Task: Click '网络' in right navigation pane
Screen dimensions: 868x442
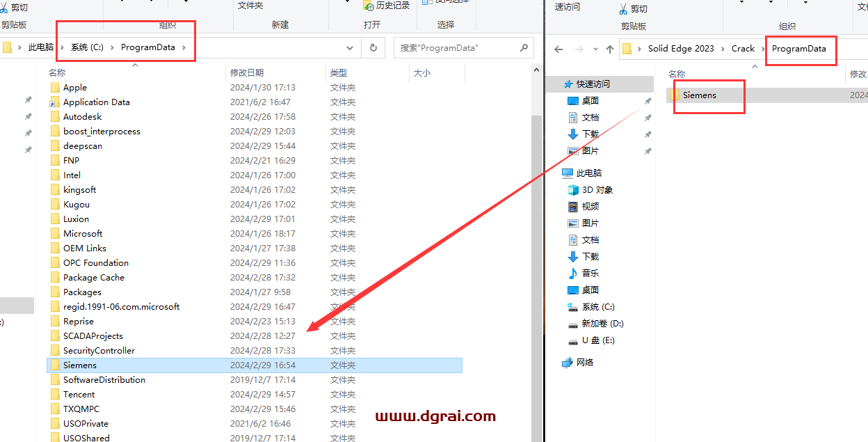Action: click(585, 363)
